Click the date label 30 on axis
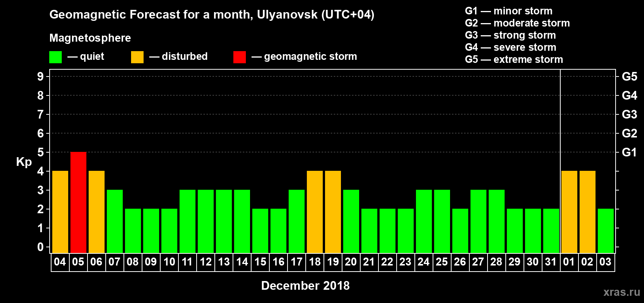 [533, 262]
